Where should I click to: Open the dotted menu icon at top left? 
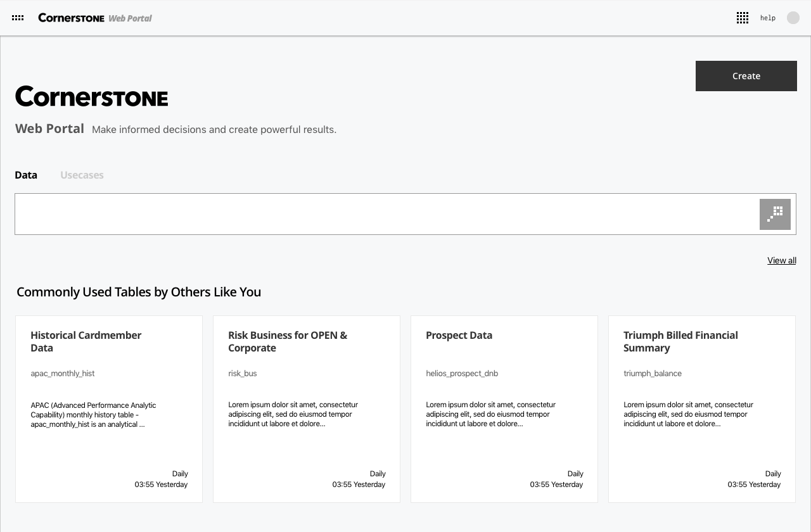18,18
